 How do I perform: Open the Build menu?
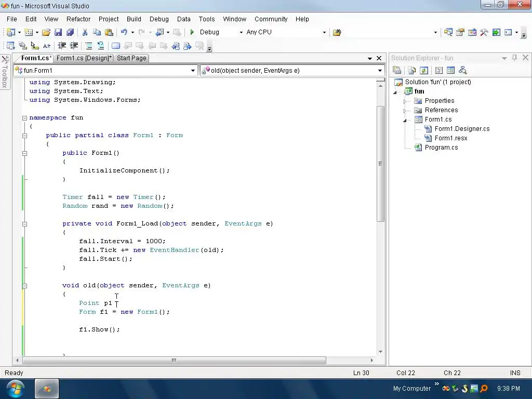(134, 19)
